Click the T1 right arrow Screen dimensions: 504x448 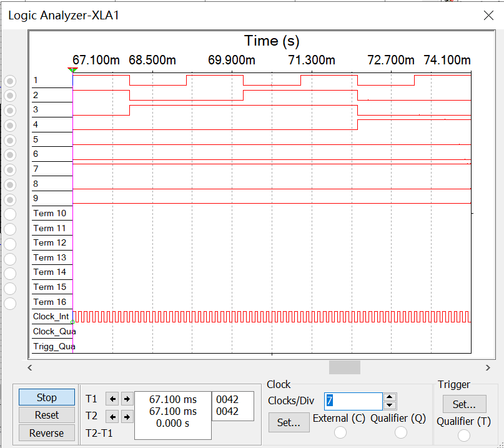126,399
